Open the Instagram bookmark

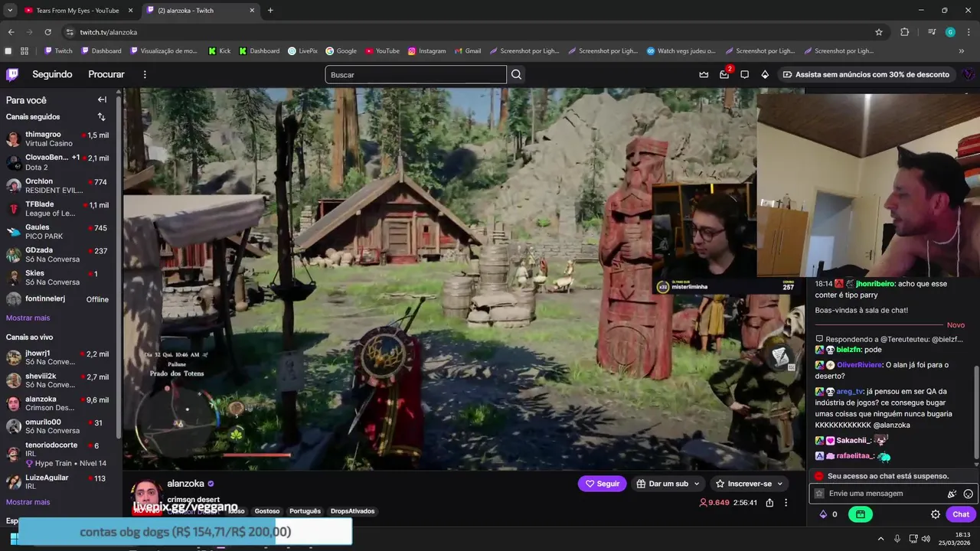(x=426, y=51)
